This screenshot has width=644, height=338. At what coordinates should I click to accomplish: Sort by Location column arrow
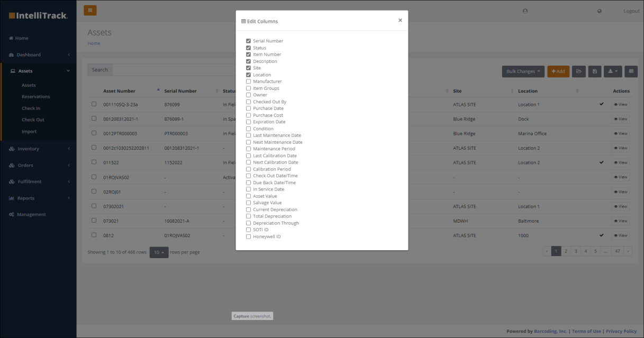[577, 91]
